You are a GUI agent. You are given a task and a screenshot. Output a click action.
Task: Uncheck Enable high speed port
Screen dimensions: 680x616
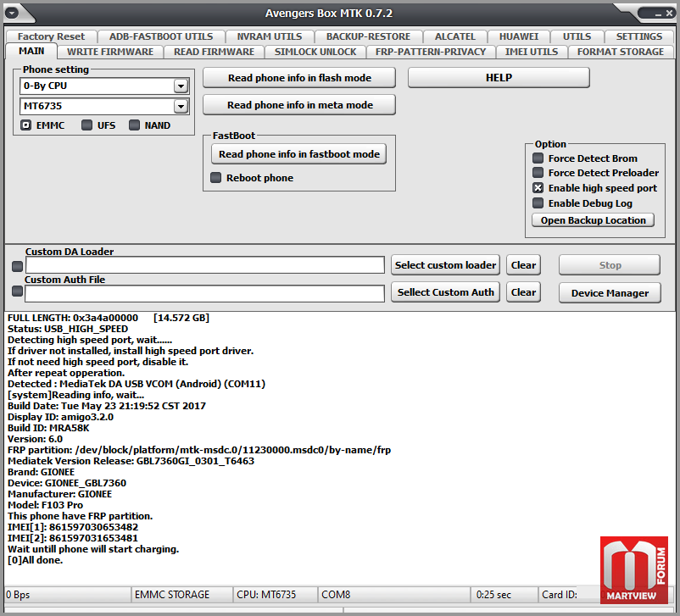[x=538, y=188]
